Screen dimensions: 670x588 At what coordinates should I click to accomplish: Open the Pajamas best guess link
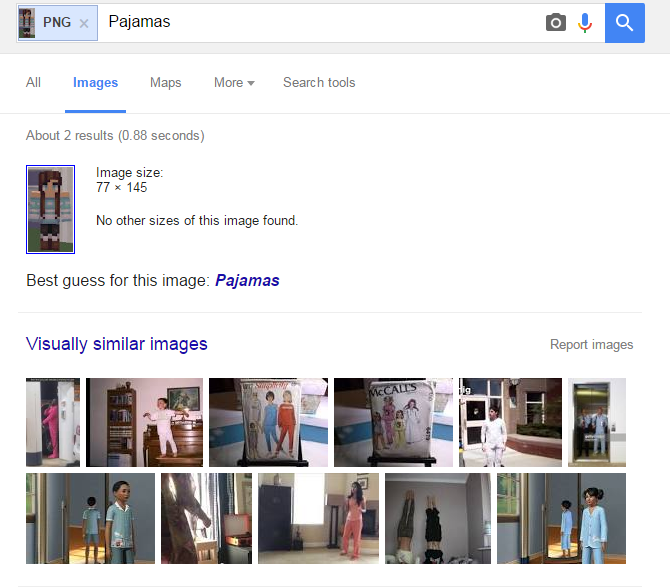coord(247,281)
